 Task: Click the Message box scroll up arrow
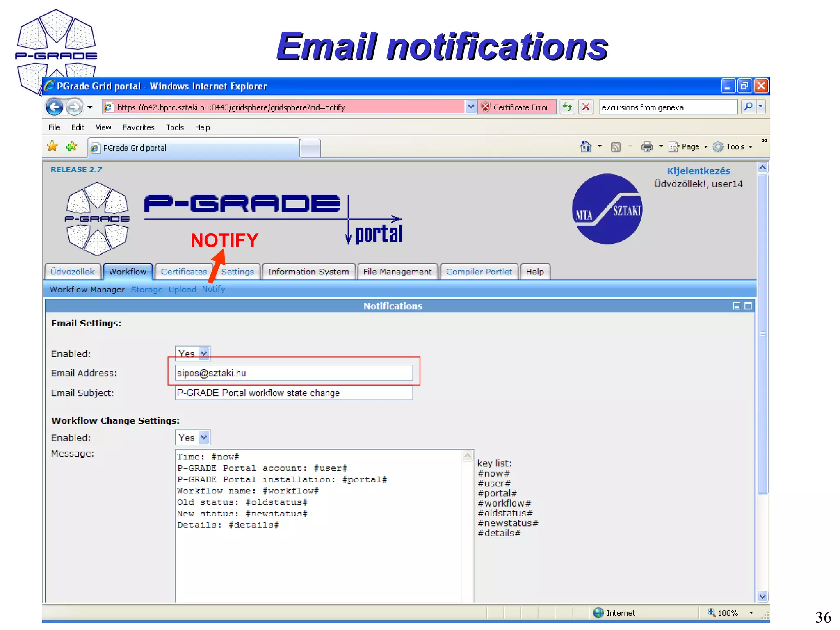[x=468, y=456]
